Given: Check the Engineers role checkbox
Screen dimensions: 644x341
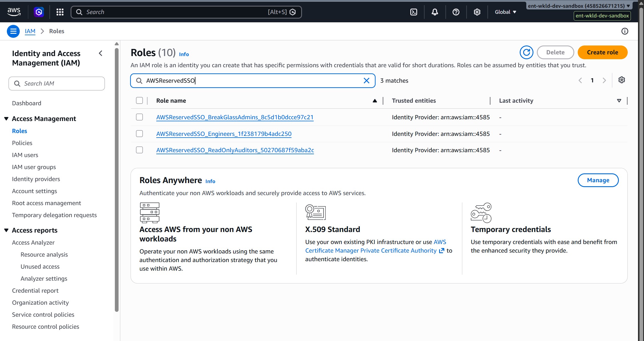Looking at the screenshot, I should 139,134.
